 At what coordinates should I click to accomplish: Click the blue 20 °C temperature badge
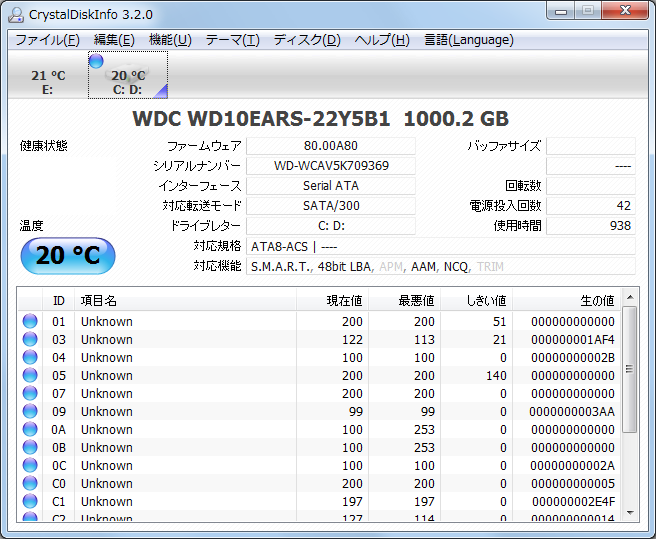click(68, 256)
